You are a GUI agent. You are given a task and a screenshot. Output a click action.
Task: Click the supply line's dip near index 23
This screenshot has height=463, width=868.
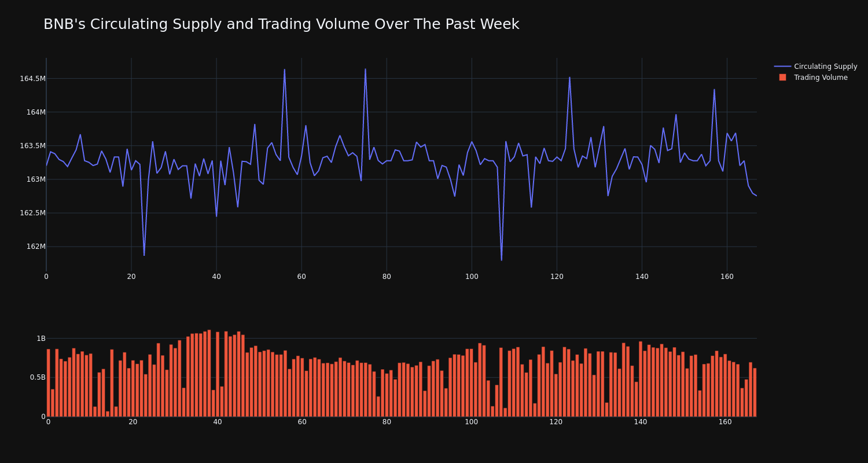pos(144,255)
